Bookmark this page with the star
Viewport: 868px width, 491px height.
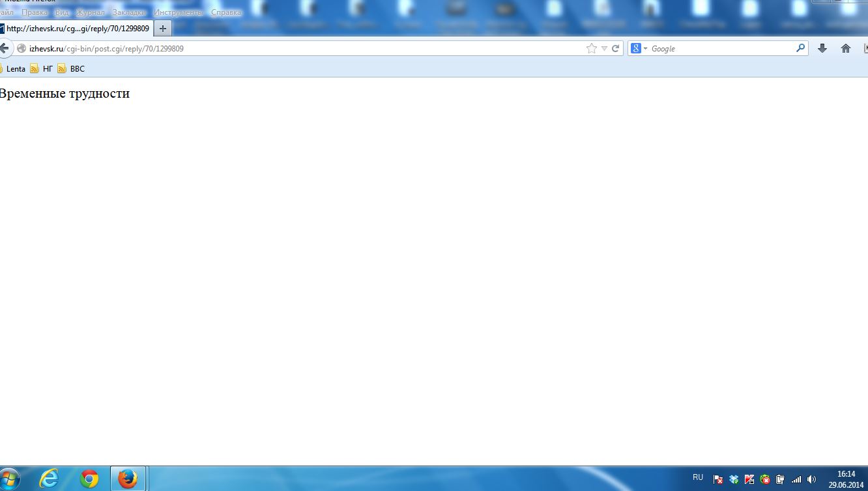click(x=592, y=48)
